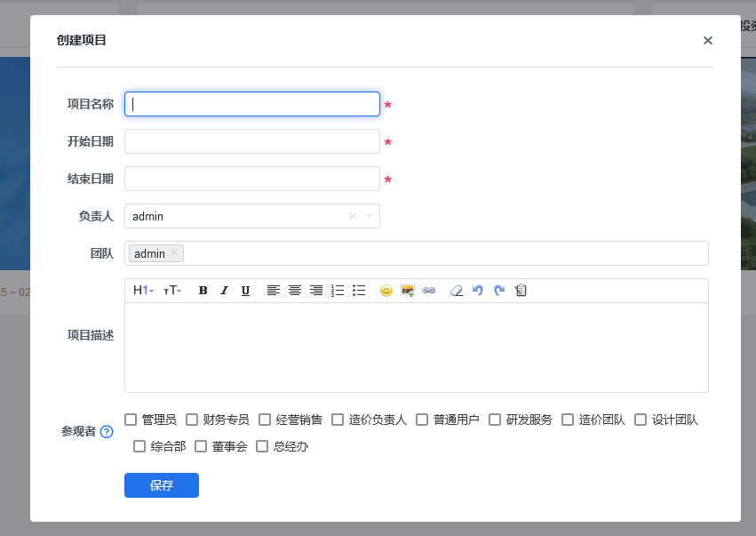
Task: Insert a hyperlink in the editor
Action: click(x=429, y=291)
